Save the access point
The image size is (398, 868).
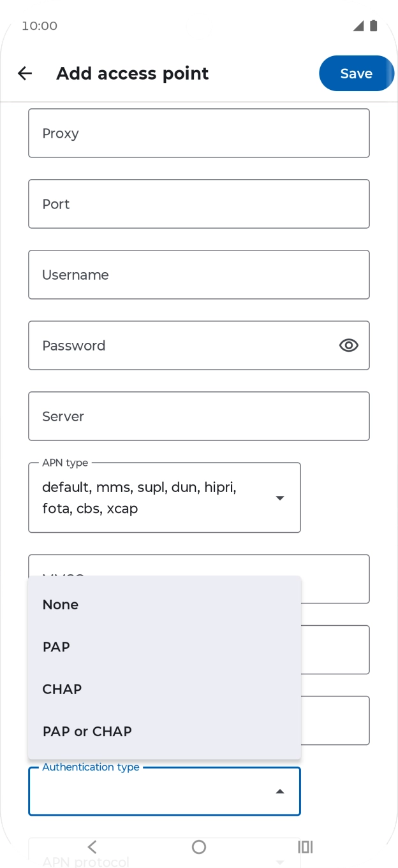[357, 73]
